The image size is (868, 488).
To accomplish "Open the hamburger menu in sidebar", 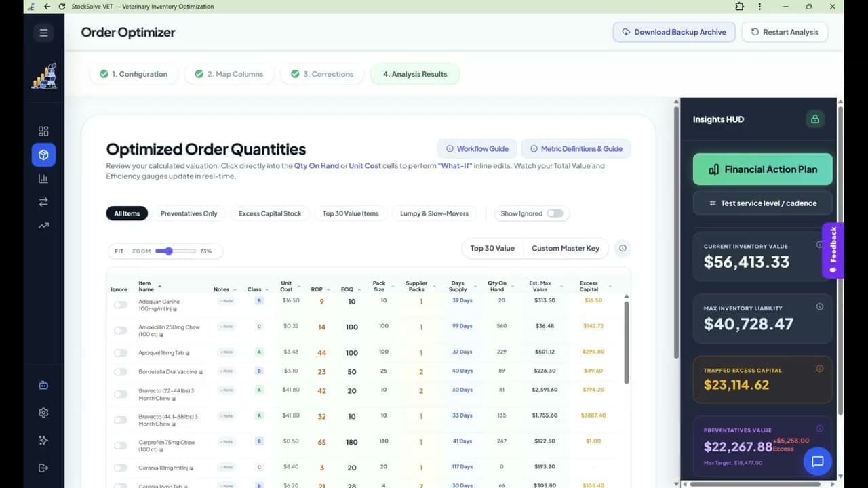I will click(x=43, y=33).
